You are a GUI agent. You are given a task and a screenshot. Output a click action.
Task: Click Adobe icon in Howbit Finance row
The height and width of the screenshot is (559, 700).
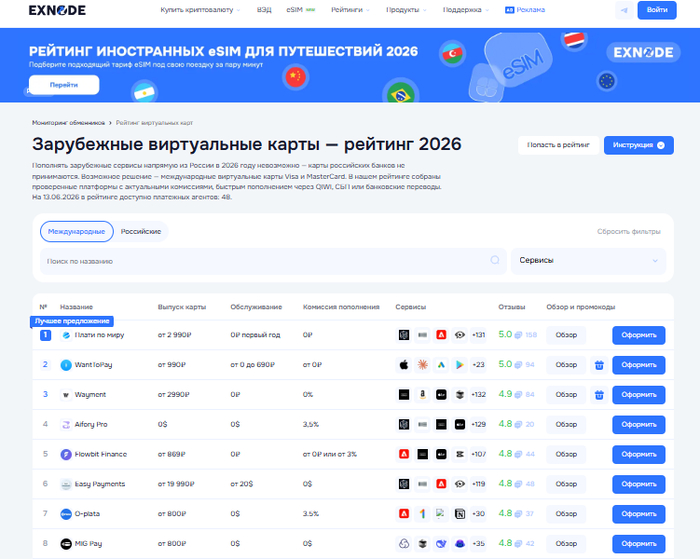coord(404,454)
